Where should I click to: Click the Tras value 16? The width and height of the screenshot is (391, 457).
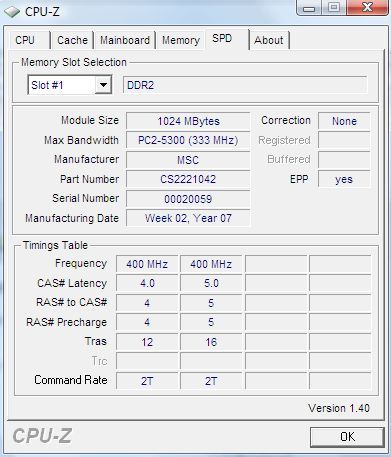[x=211, y=342]
